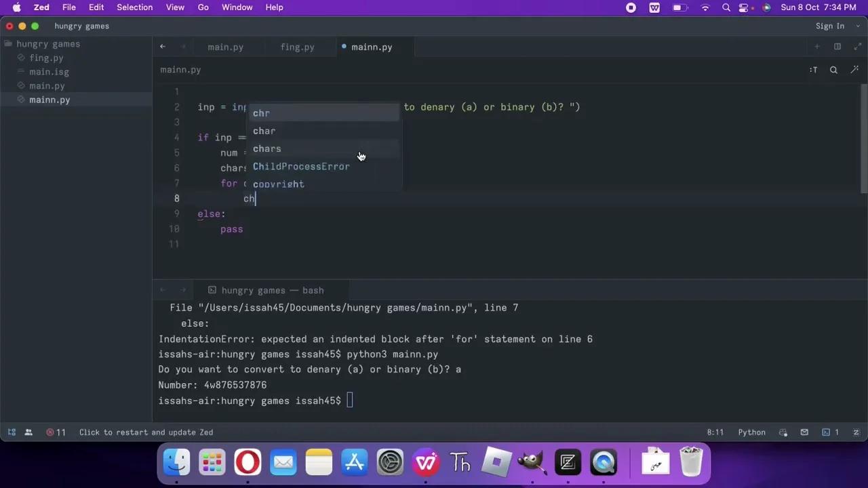Screen dimensions: 868x488
Task: Click restart and update Zed
Action: (x=146, y=432)
